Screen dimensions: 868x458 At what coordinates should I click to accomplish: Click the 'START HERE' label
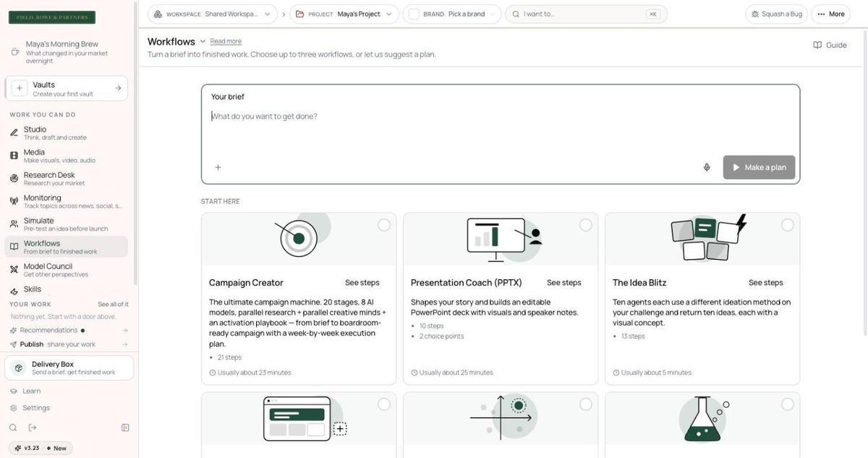point(221,201)
